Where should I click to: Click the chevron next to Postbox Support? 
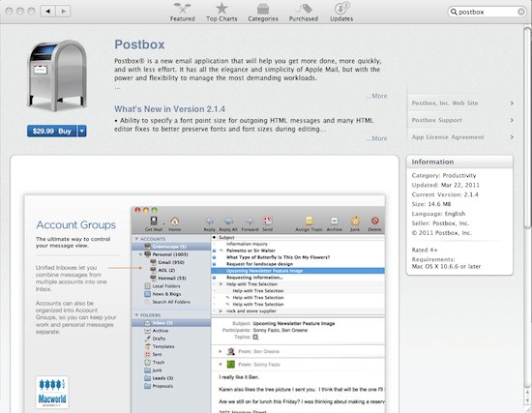pos(512,120)
